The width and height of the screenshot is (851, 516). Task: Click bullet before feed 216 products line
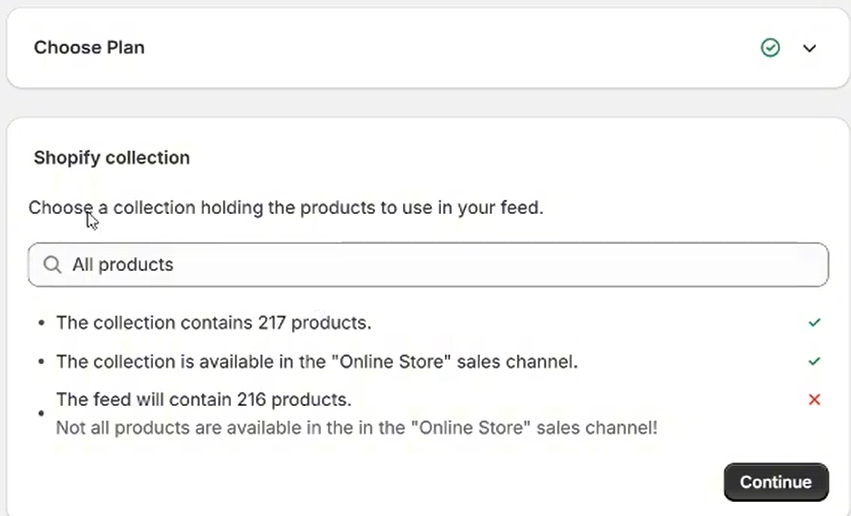[41, 413]
